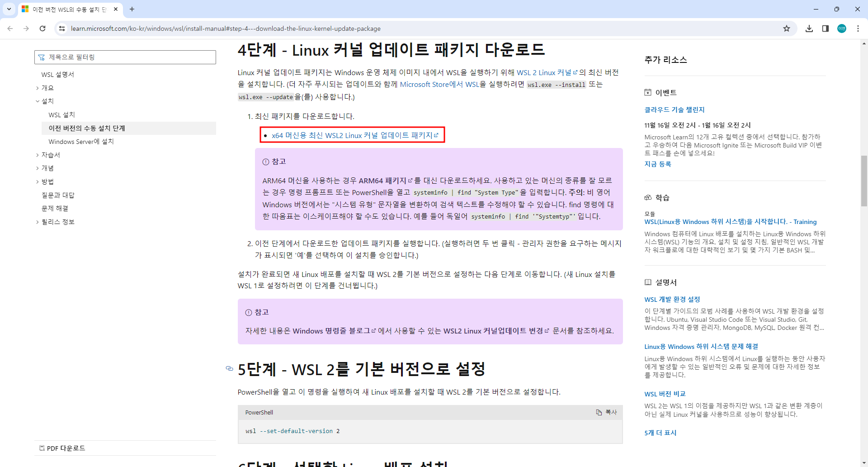Open Windows Server에 설치 sidebar item
868x467 pixels.
pos(81,142)
